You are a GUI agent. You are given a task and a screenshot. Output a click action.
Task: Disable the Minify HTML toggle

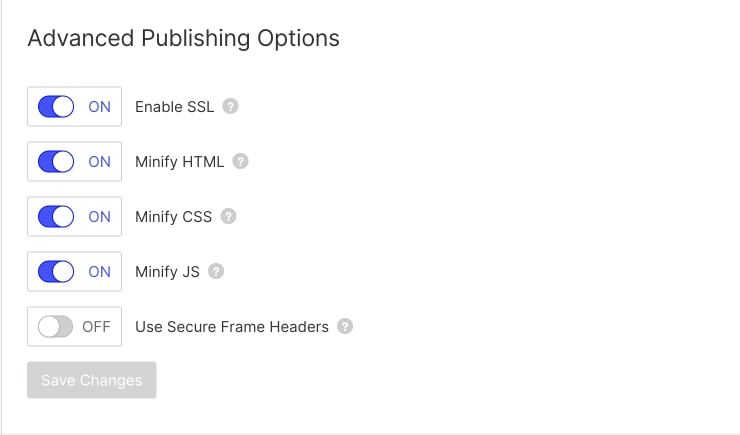(x=56, y=162)
